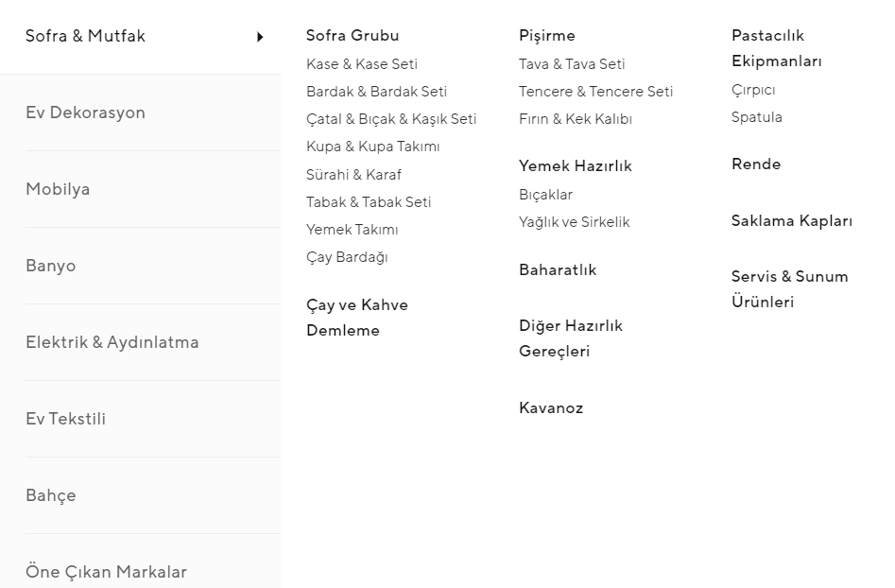This screenshot has width=895, height=588.
Task: Select the Mobilya category
Action: [58, 189]
